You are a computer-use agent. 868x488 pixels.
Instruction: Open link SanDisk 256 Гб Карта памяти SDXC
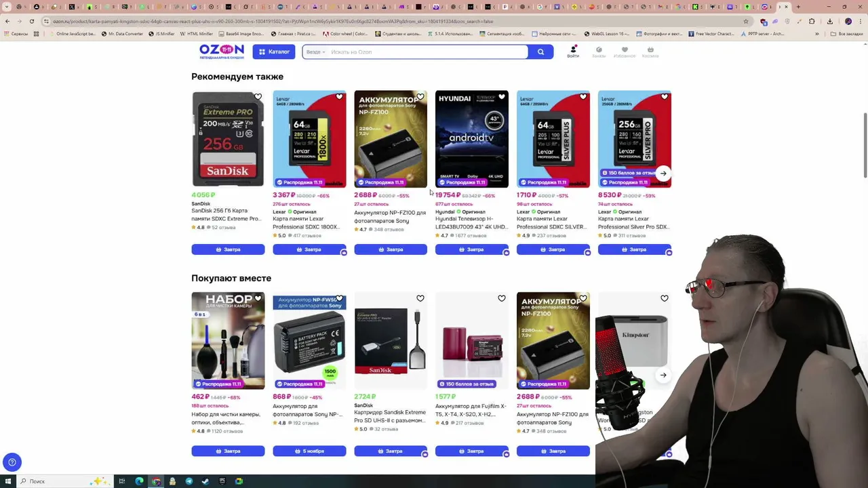click(226, 215)
